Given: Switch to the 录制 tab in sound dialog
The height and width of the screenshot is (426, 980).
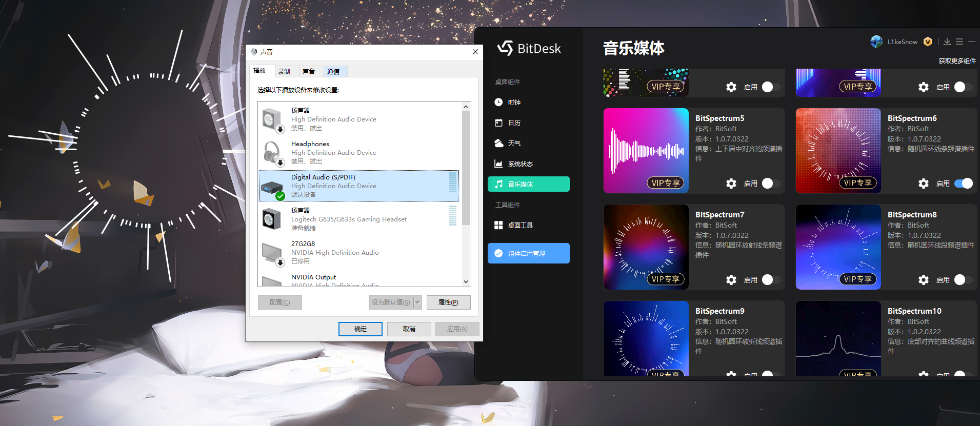Looking at the screenshot, I should (284, 72).
